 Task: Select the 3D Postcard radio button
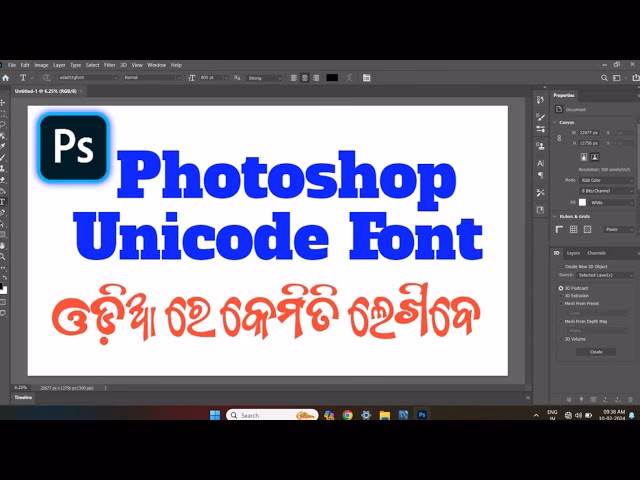click(x=561, y=288)
